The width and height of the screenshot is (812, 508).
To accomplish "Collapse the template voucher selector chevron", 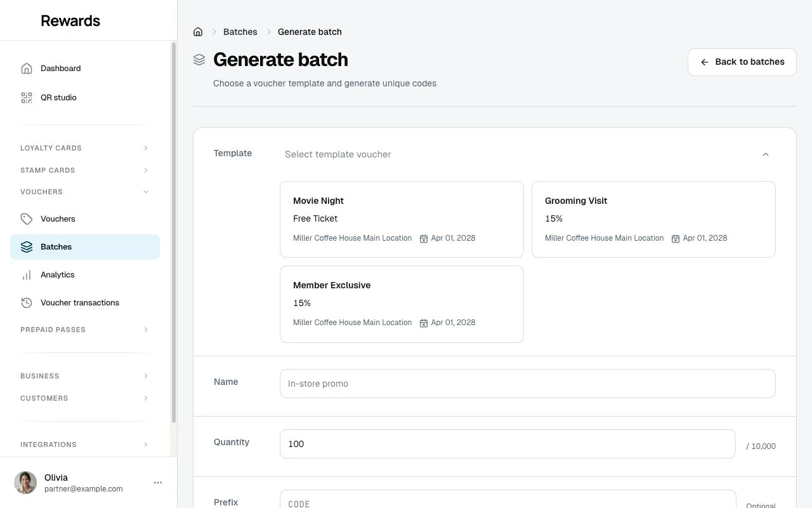I will 766,154.
